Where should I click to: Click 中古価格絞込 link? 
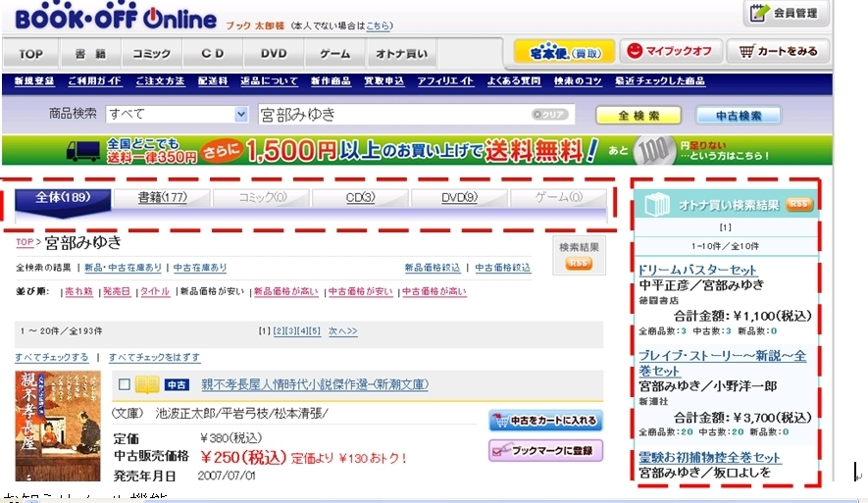(x=502, y=268)
